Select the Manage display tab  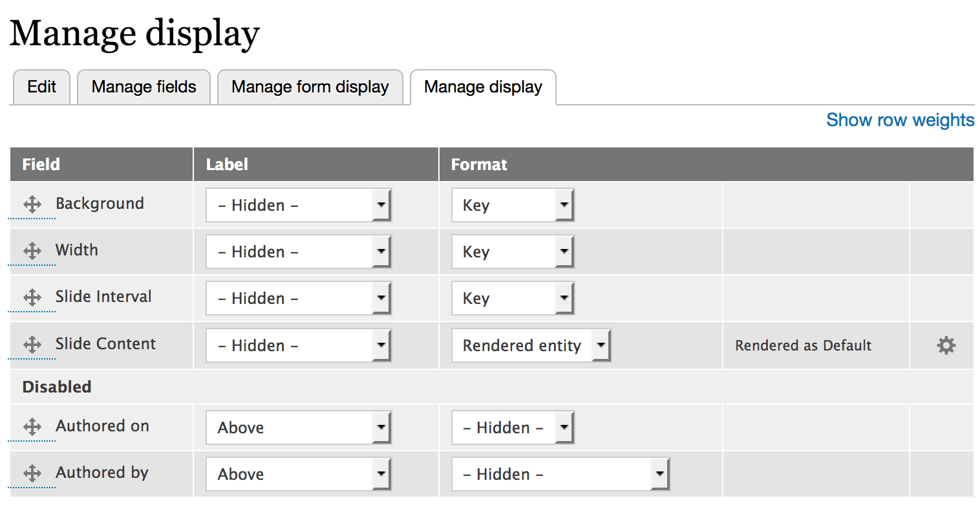click(x=484, y=87)
